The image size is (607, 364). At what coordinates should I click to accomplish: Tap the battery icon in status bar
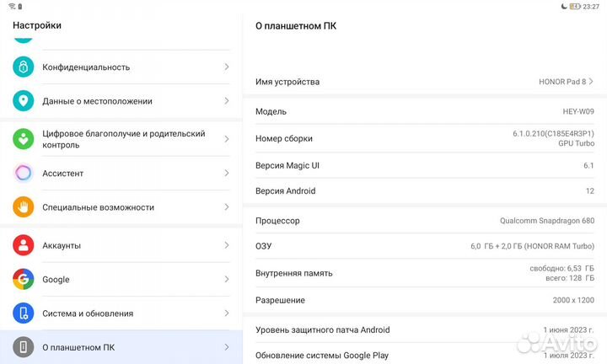point(575,6)
